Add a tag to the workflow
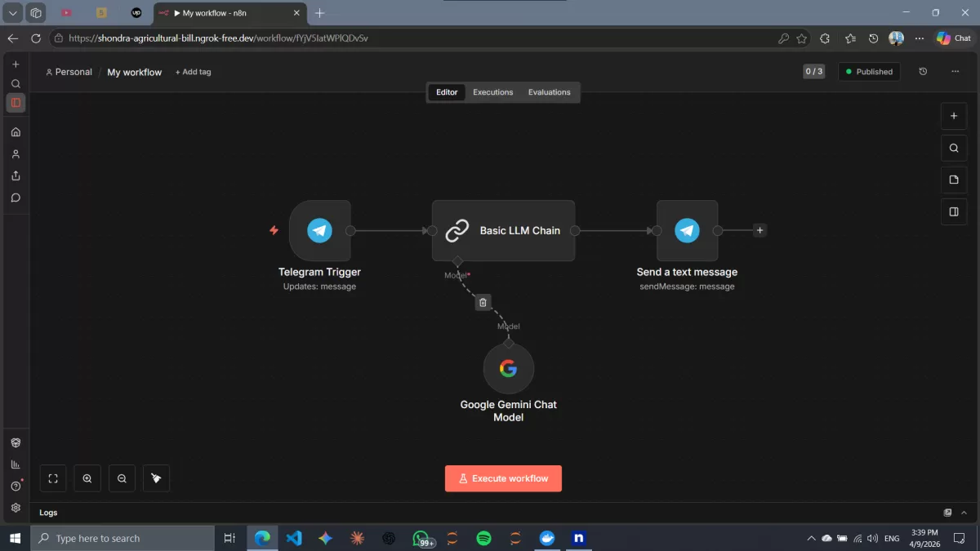980x551 pixels. pos(193,72)
